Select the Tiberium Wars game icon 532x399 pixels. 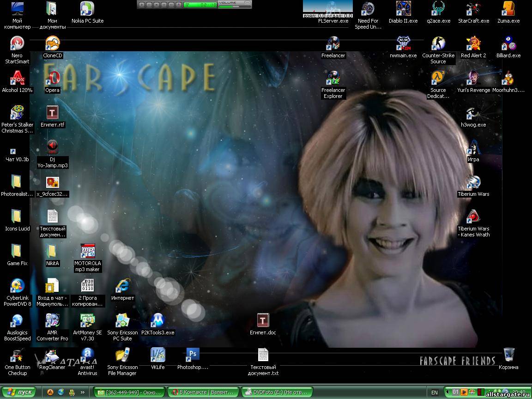(x=473, y=183)
